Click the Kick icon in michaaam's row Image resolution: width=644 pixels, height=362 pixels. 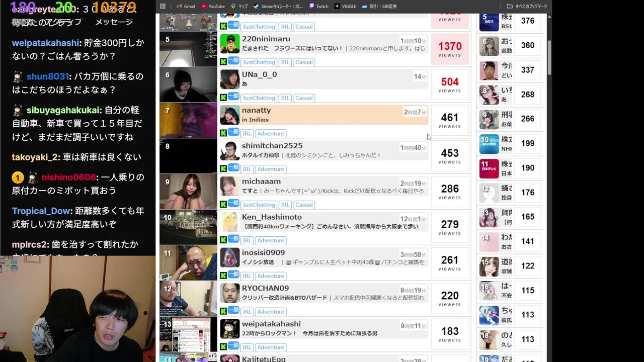223,205
